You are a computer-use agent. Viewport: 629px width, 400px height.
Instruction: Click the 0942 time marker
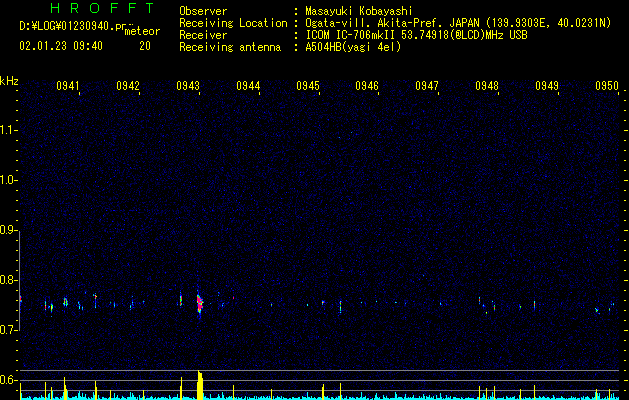pyautogui.click(x=128, y=86)
